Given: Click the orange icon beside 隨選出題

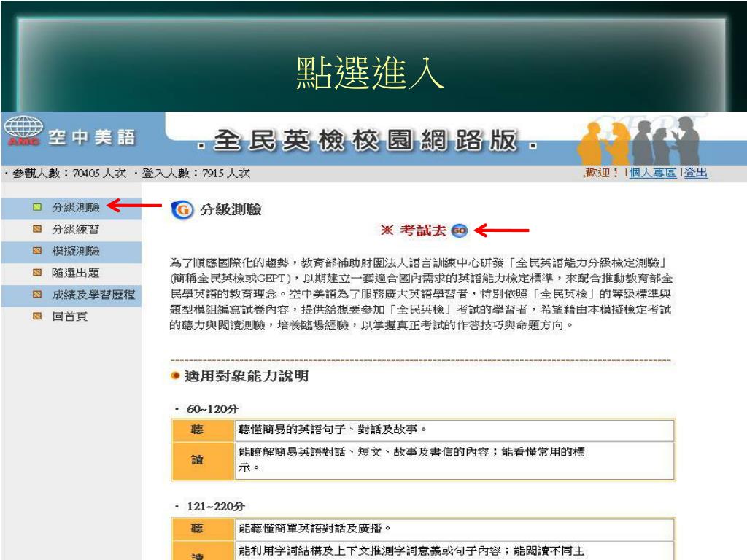Looking at the screenshot, I should [37, 273].
